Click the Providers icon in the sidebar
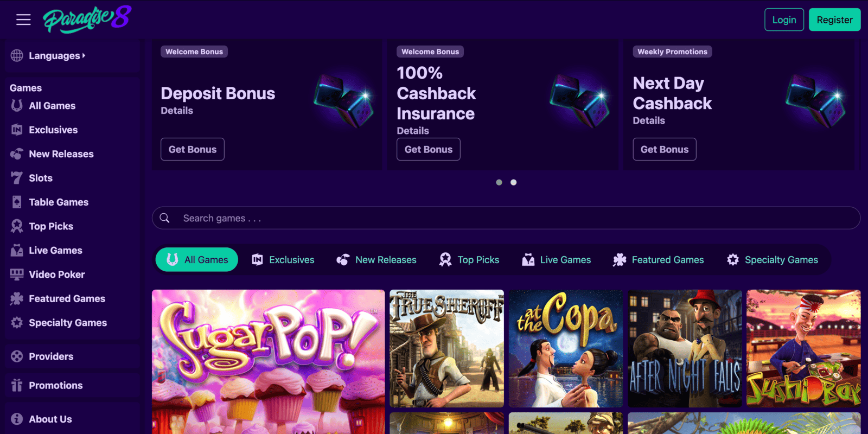The height and width of the screenshot is (434, 868). (17, 356)
